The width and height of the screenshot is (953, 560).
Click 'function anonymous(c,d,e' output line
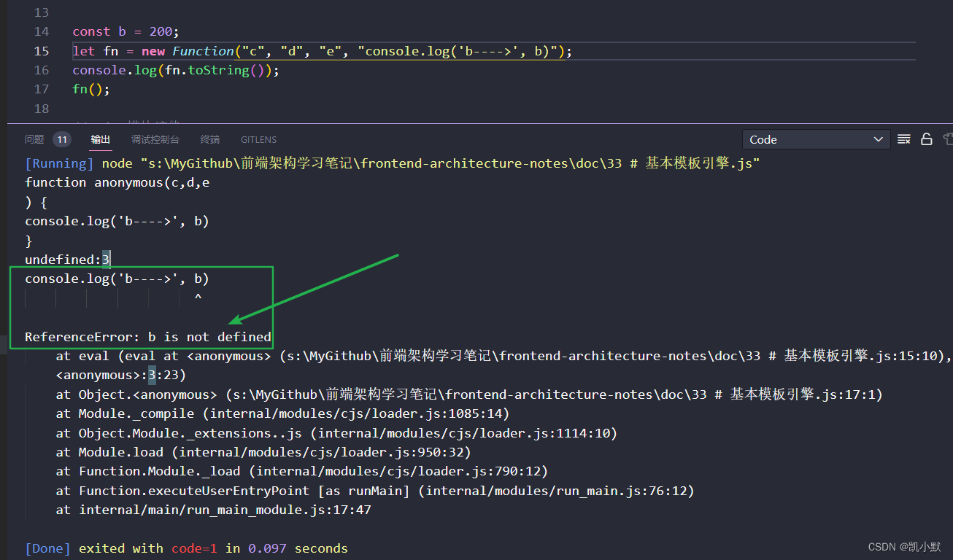[x=117, y=182]
